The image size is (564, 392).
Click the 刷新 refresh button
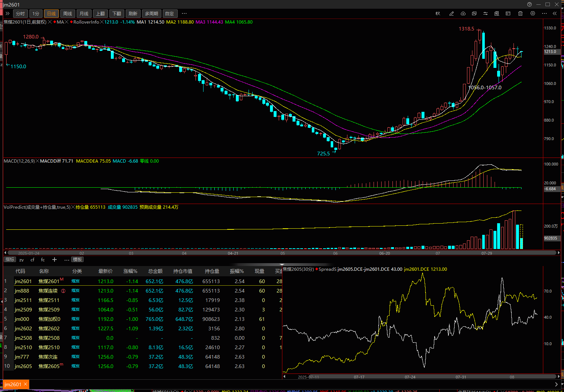point(133,13)
